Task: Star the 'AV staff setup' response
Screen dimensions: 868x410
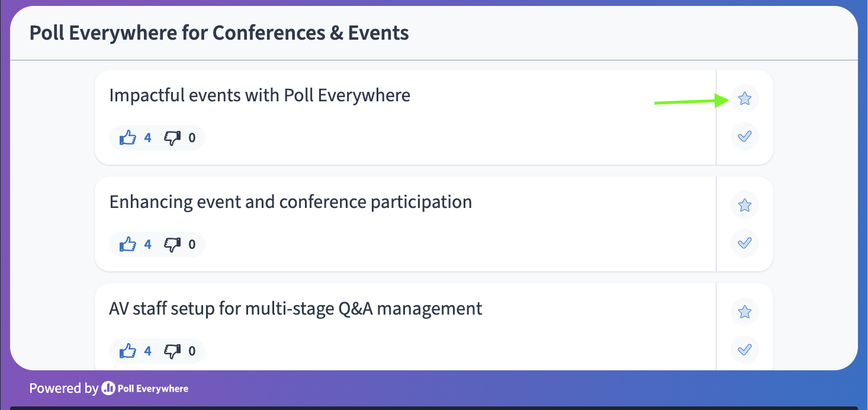Action: click(745, 312)
